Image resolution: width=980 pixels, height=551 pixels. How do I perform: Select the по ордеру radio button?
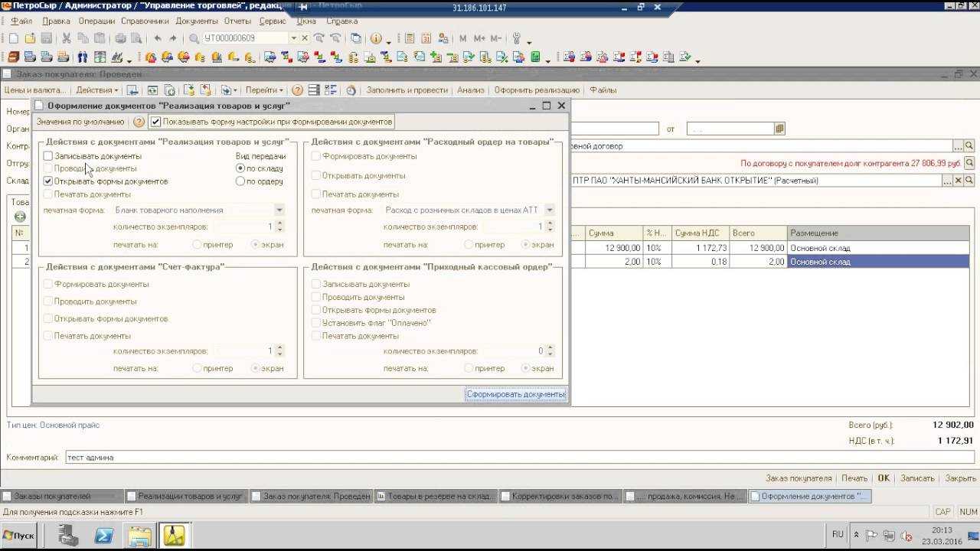[x=240, y=181]
